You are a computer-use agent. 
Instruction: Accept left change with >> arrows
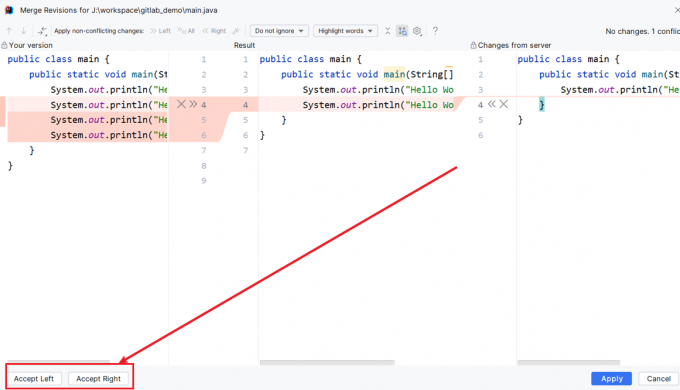click(193, 104)
